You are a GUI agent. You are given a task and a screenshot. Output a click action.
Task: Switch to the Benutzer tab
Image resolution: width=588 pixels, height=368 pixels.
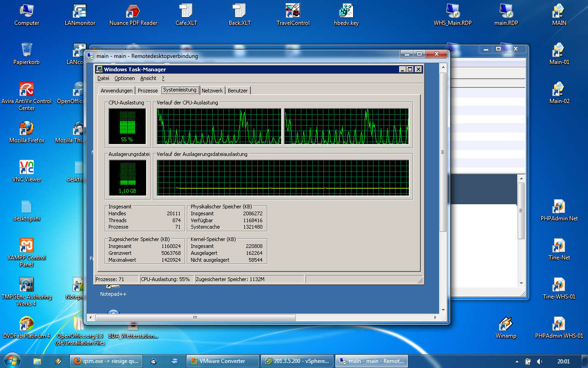click(x=237, y=91)
